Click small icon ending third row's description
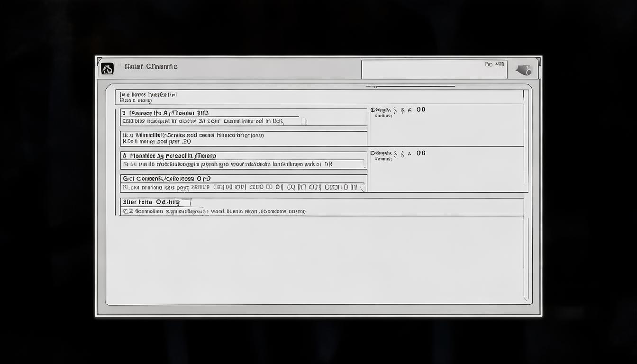Screen dimensions: 637x364 (364, 164)
